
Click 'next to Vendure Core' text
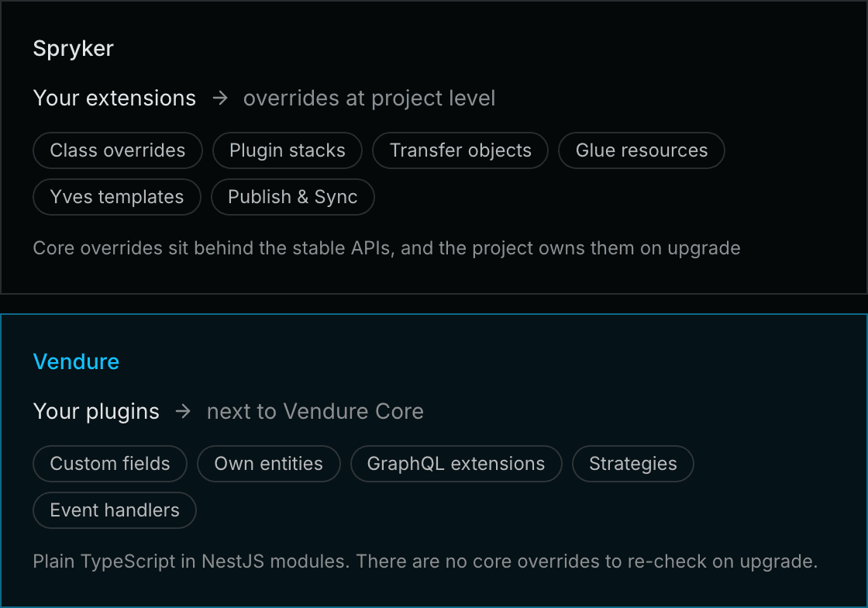315,412
